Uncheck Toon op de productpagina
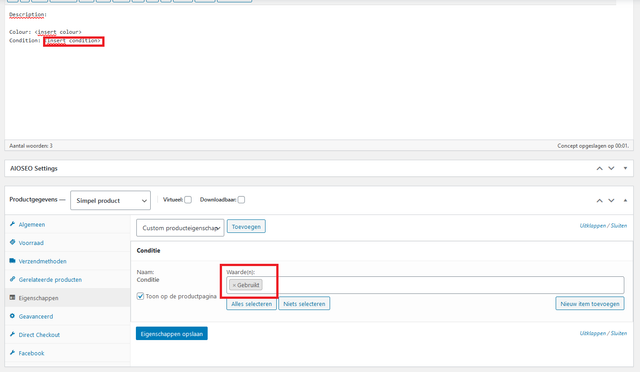The width and height of the screenshot is (640, 372). (x=140, y=296)
